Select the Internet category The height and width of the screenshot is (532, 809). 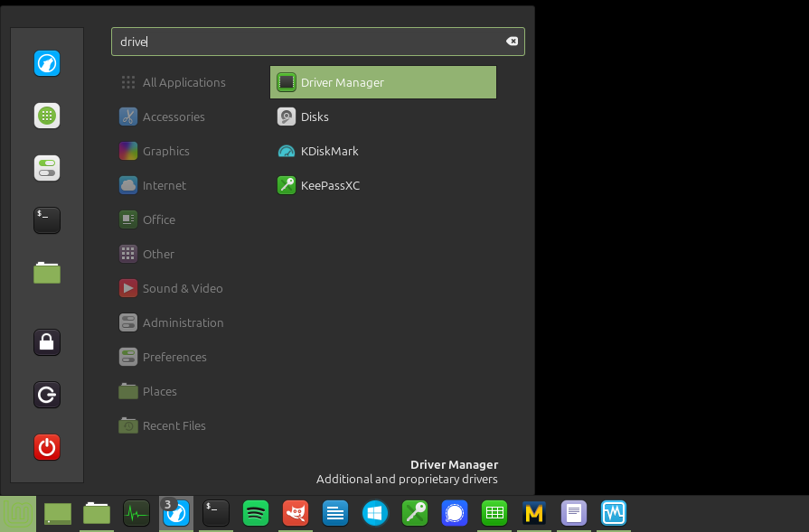[164, 185]
